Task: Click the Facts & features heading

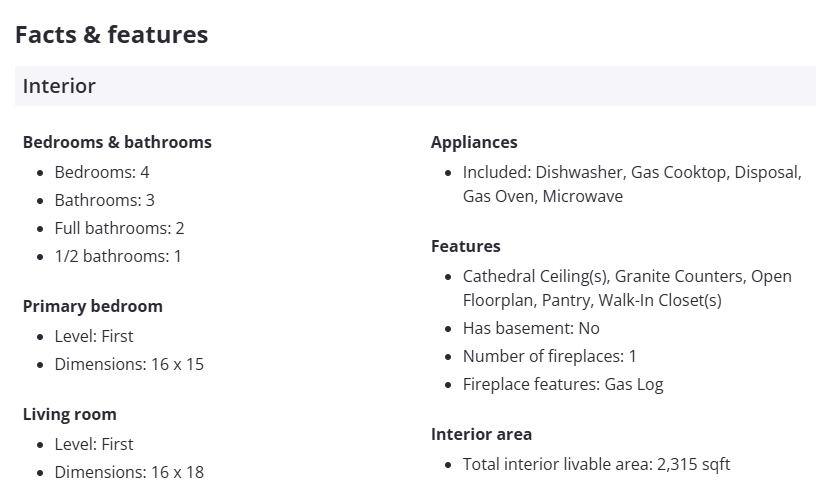Action: click(111, 35)
